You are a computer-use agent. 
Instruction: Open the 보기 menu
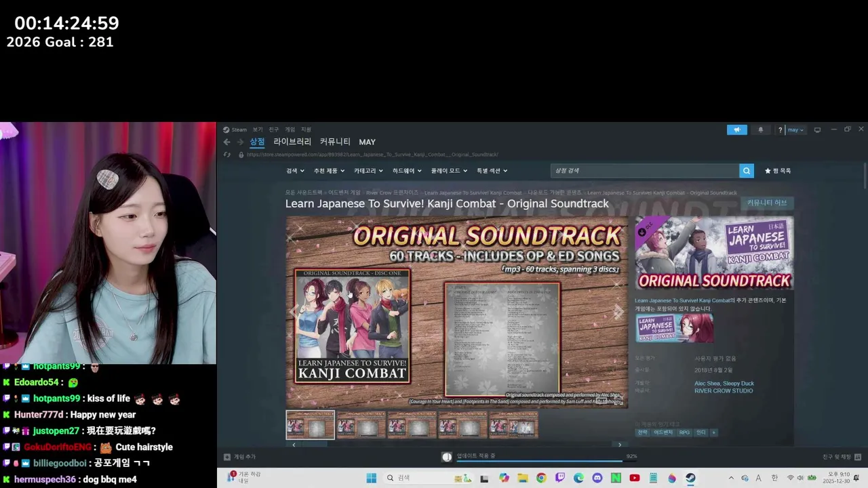click(x=258, y=129)
